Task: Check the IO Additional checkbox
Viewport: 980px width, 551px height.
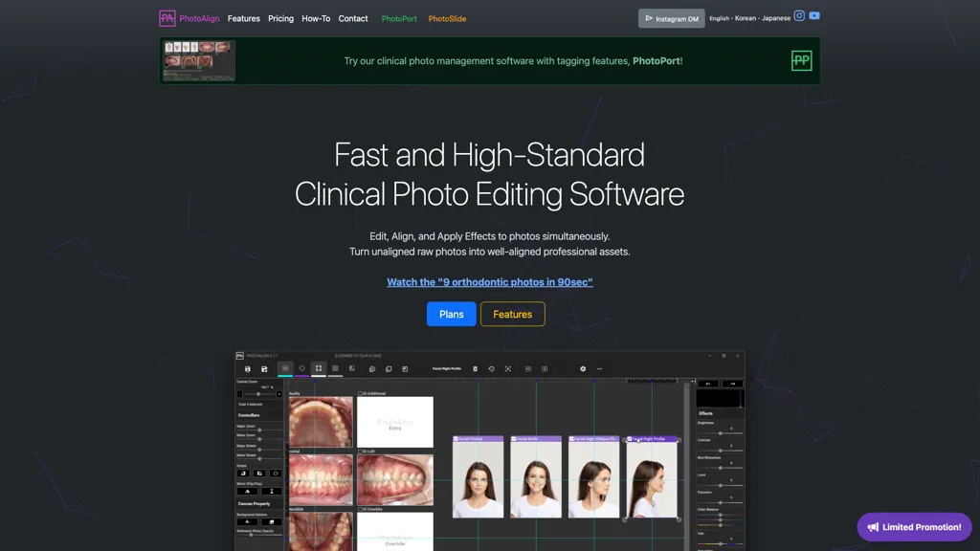Action: tap(360, 393)
